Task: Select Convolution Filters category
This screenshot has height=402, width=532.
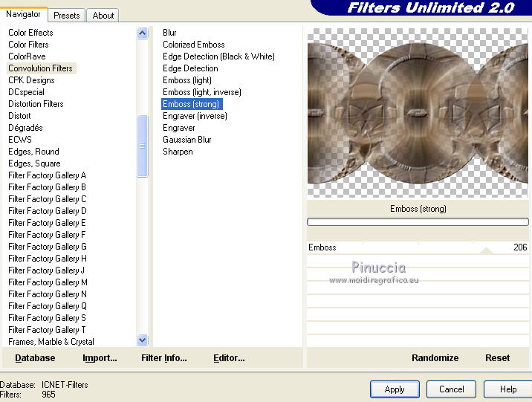Action: pyautogui.click(x=40, y=68)
